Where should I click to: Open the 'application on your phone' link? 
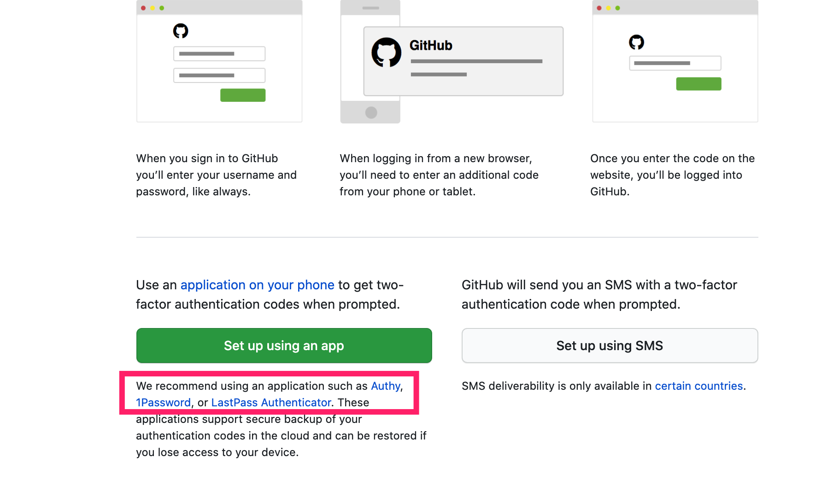click(258, 285)
